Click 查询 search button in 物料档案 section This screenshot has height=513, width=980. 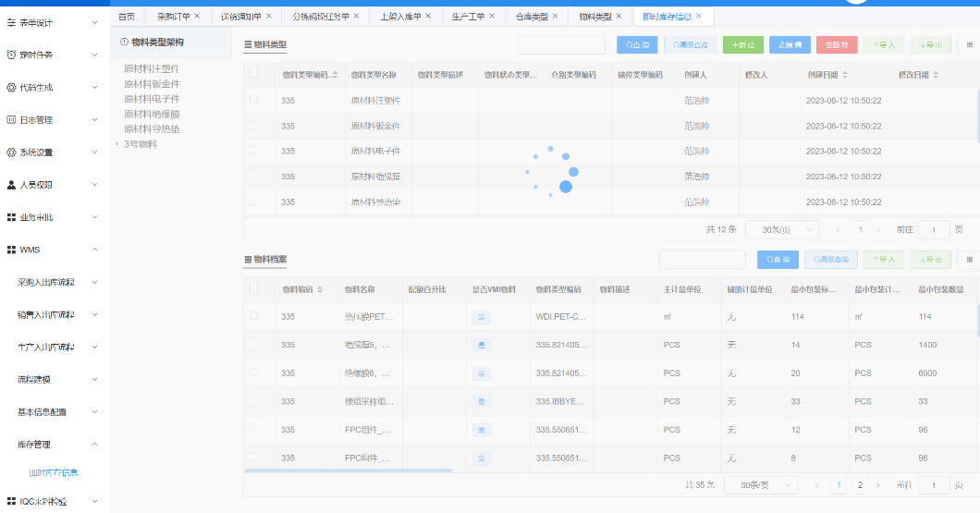[x=778, y=260]
